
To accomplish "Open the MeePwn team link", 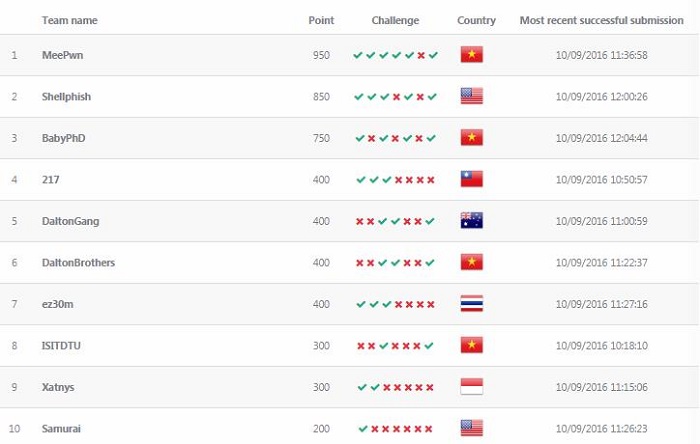I will pyautogui.click(x=62, y=55).
